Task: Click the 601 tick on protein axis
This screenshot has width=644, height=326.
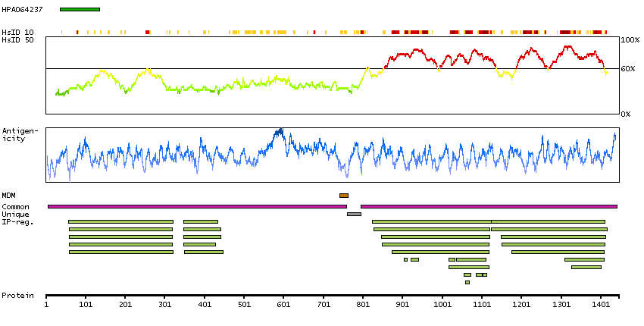Action: [283, 304]
